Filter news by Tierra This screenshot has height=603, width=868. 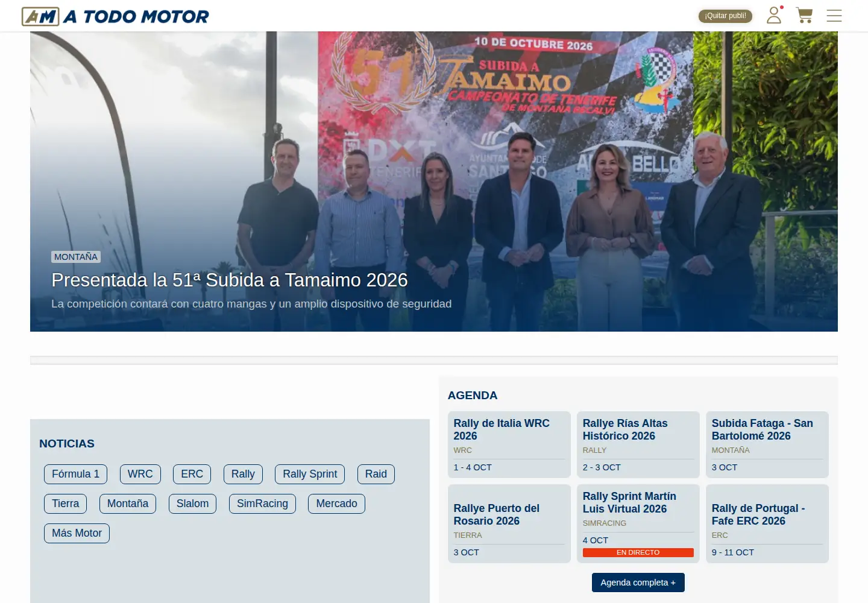(x=66, y=504)
